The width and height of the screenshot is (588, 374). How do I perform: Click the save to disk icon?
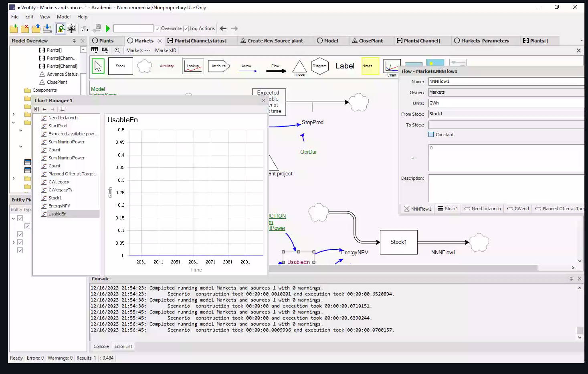[x=47, y=28]
